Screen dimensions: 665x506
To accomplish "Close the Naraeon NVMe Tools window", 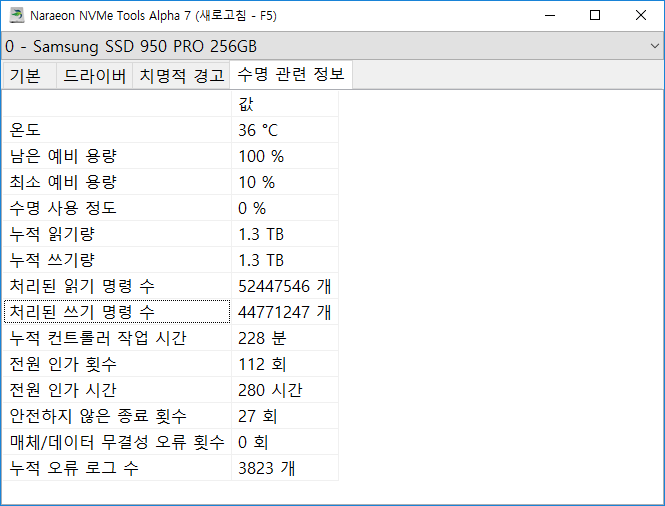I will click(641, 15).
